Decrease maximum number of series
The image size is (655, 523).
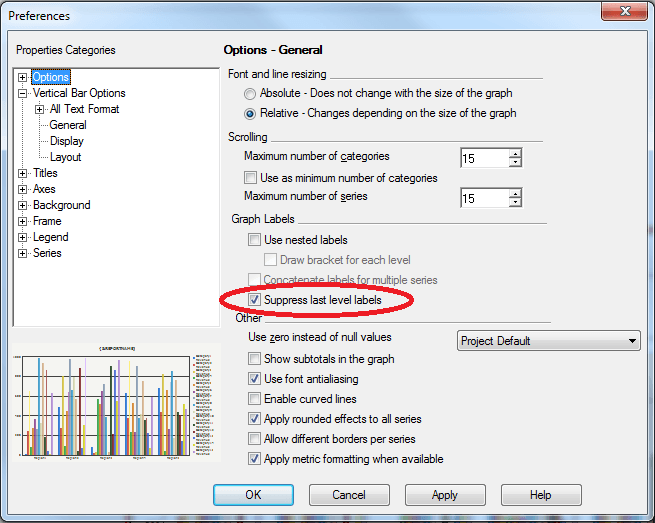[x=515, y=203]
